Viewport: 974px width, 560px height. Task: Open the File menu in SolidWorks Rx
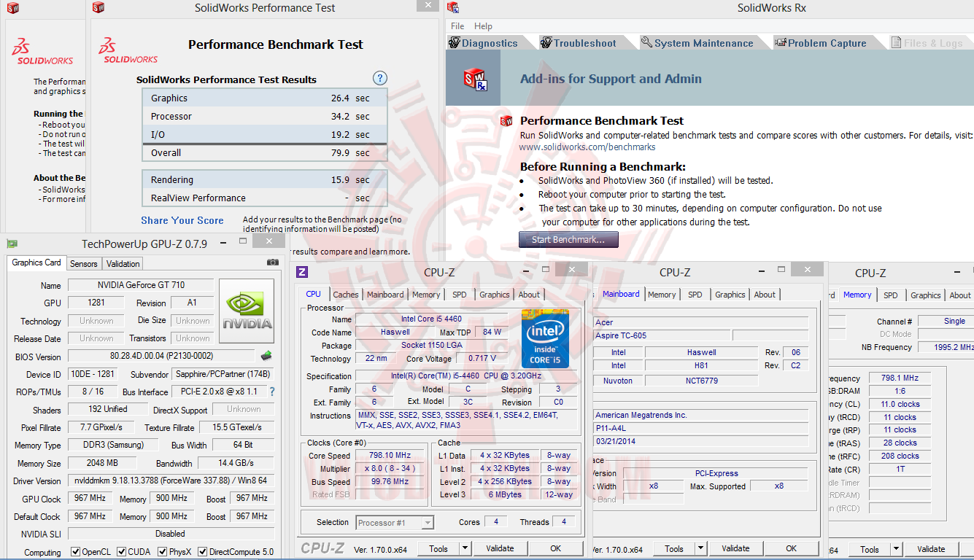click(x=457, y=26)
